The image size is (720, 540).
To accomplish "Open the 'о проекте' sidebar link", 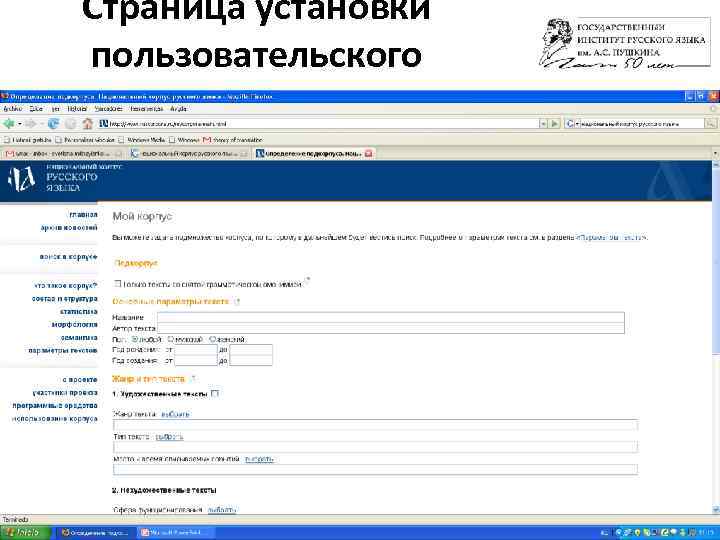I will coord(80,380).
